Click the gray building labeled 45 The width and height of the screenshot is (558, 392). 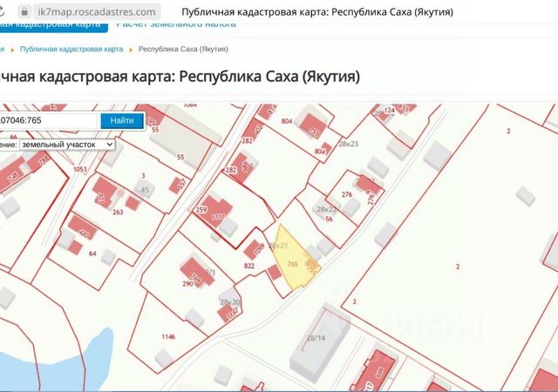coord(144,189)
